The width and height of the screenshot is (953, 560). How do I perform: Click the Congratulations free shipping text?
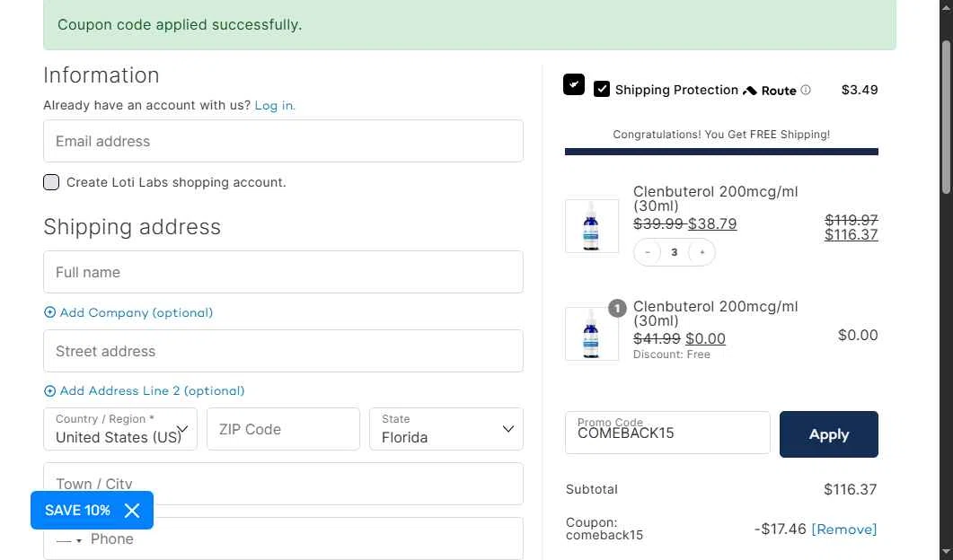tap(721, 135)
